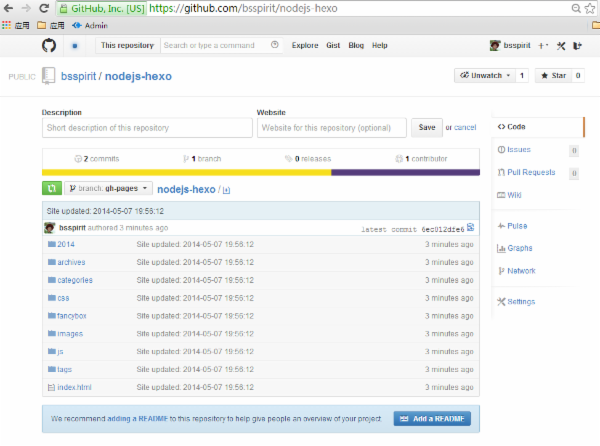Open the blue notifications indicator dot

[75, 46]
